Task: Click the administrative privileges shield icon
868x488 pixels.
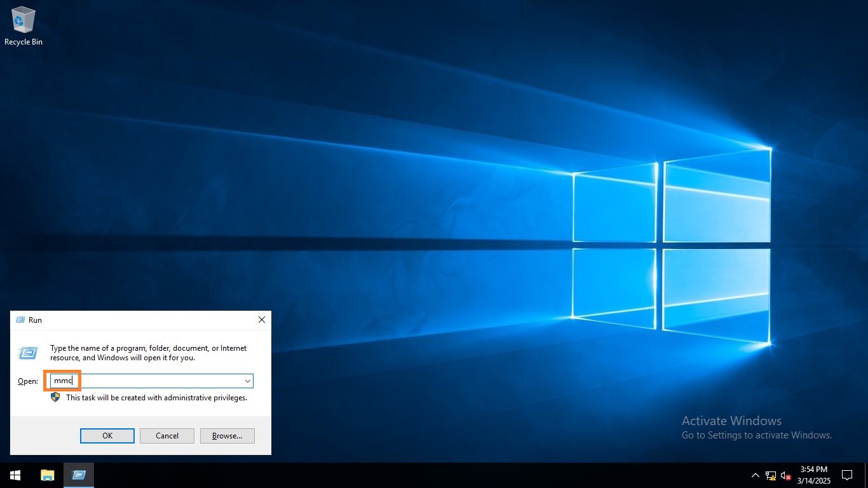Action: coord(55,397)
